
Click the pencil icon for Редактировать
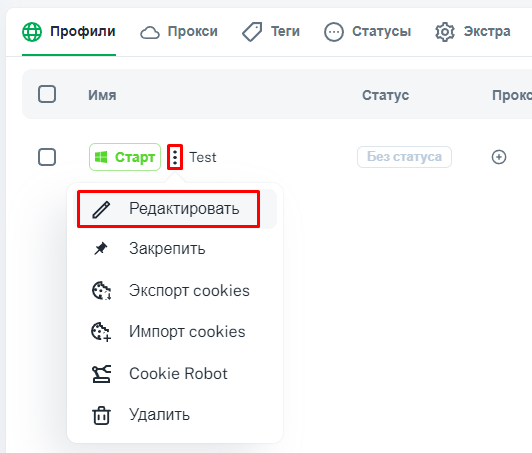[x=101, y=209]
